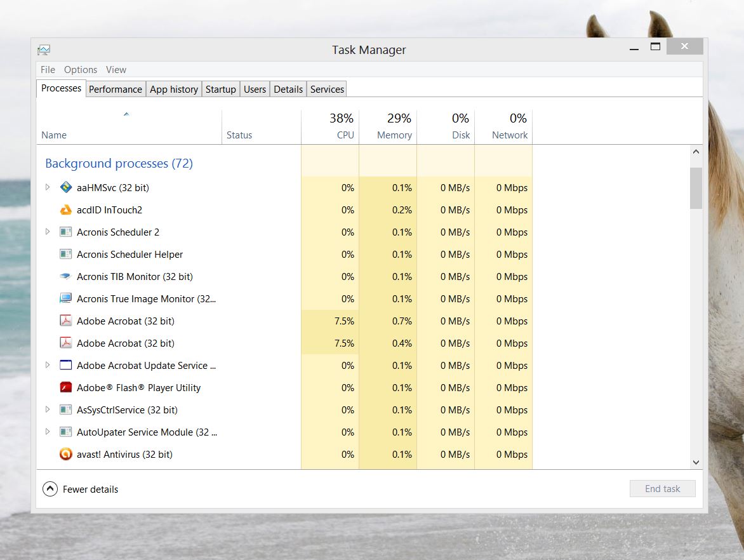Image resolution: width=744 pixels, height=560 pixels.
Task: Click the Acronis Scheduler Helper icon
Action: (x=66, y=255)
